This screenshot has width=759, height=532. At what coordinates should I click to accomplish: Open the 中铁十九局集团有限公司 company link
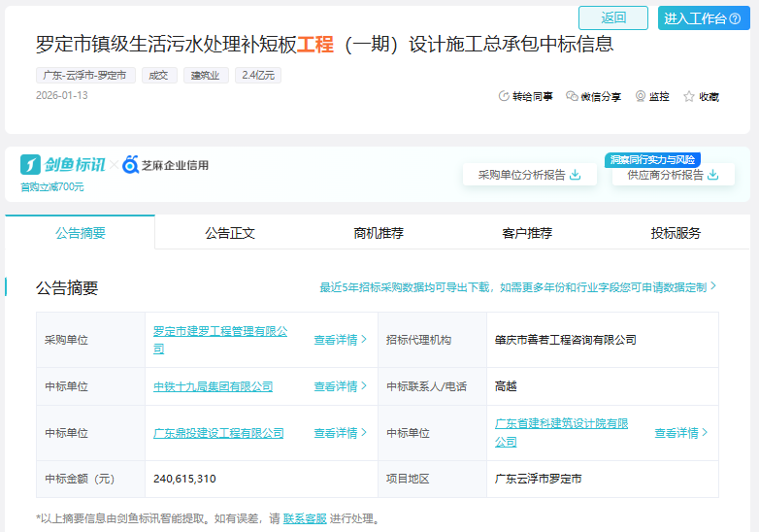[213, 386]
